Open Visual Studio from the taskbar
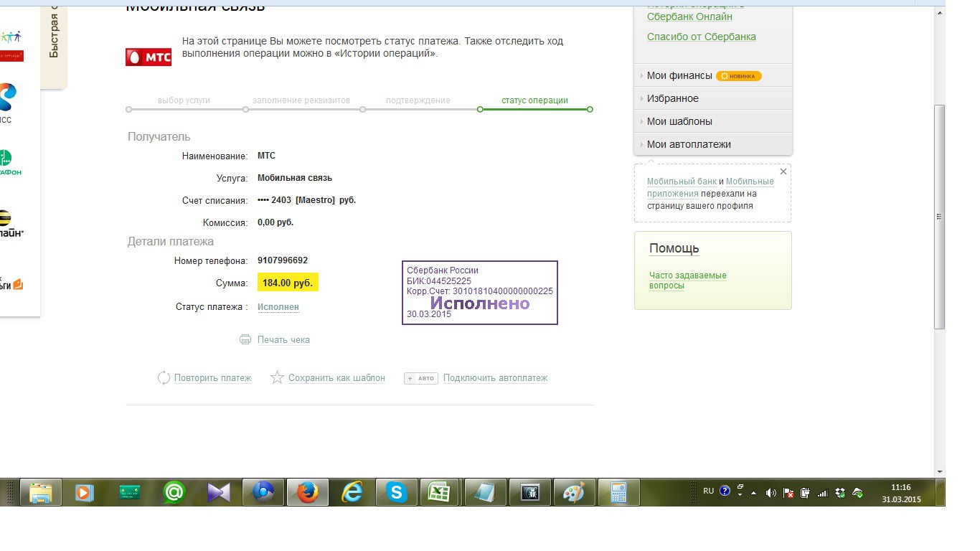The image size is (980, 551). pos(219,492)
